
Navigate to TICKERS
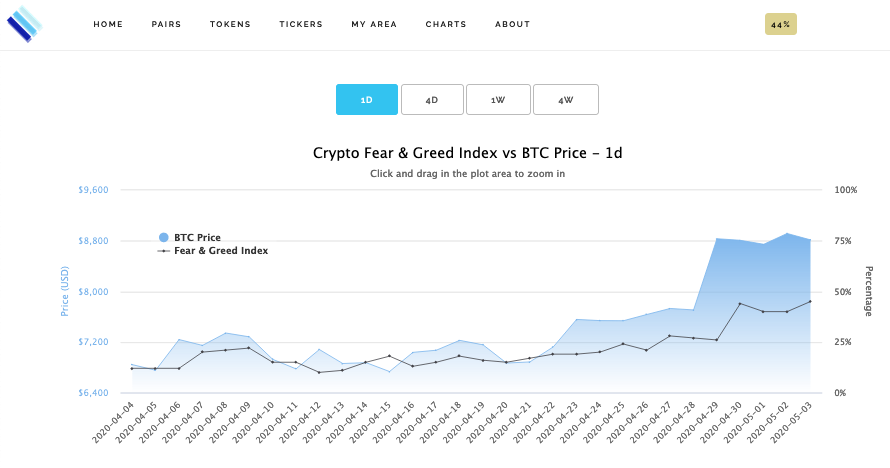[x=301, y=24]
